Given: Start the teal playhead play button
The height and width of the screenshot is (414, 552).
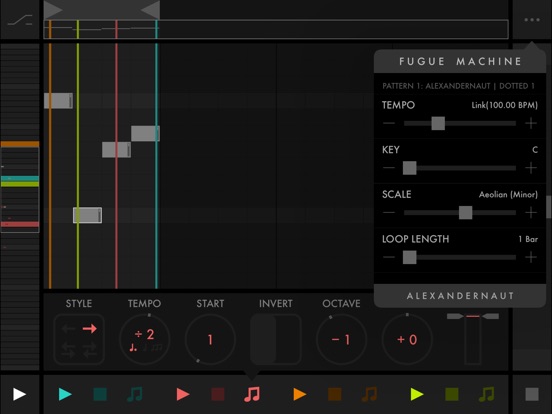Looking at the screenshot, I should 65,394.
